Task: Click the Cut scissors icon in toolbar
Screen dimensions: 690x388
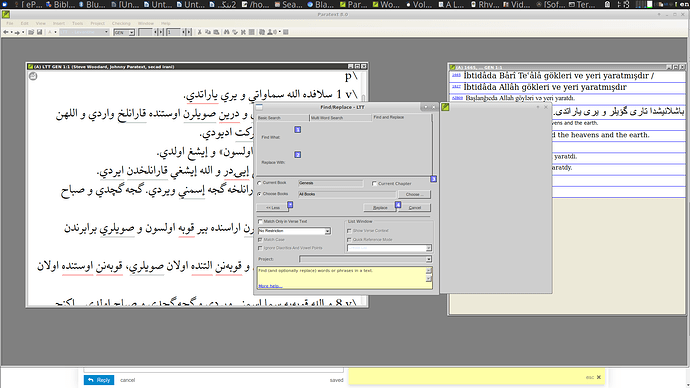Action: click(199, 32)
